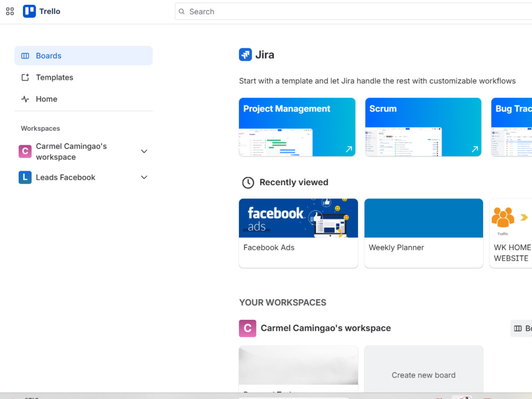Click the arrow on the Project Management card
The image size is (532, 399).
point(349,149)
